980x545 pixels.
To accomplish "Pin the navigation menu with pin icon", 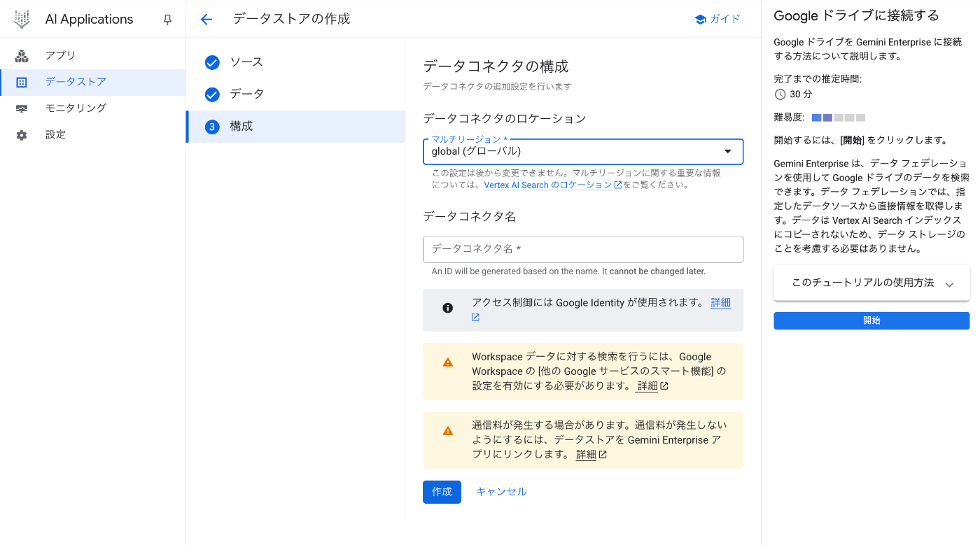I will pos(167,20).
